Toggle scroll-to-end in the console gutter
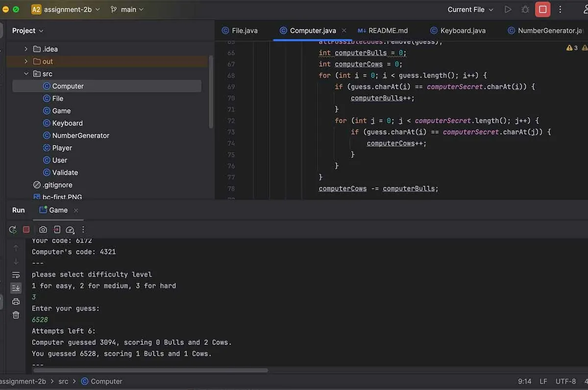Image resolution: width=588 pixels, height=390 pixels. point(16,288)
